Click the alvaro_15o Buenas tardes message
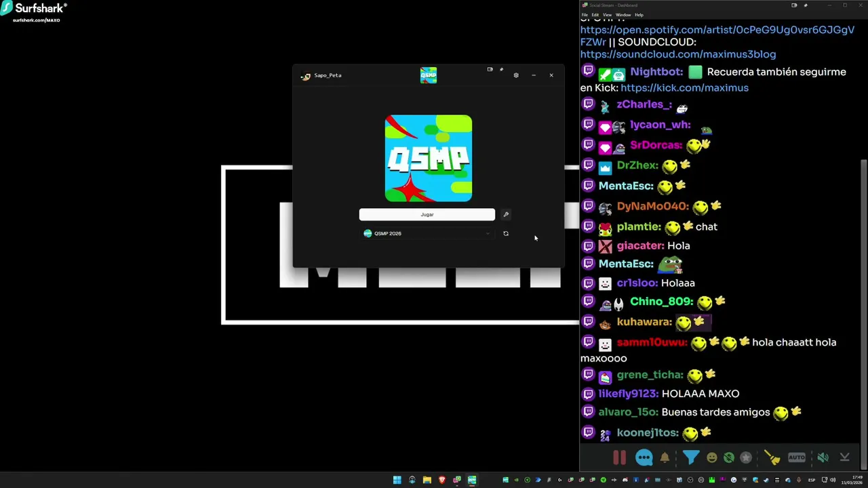Image resolution: width=868 pixels, height=488 pixels. pyautogui.click(x=692, y=412)
